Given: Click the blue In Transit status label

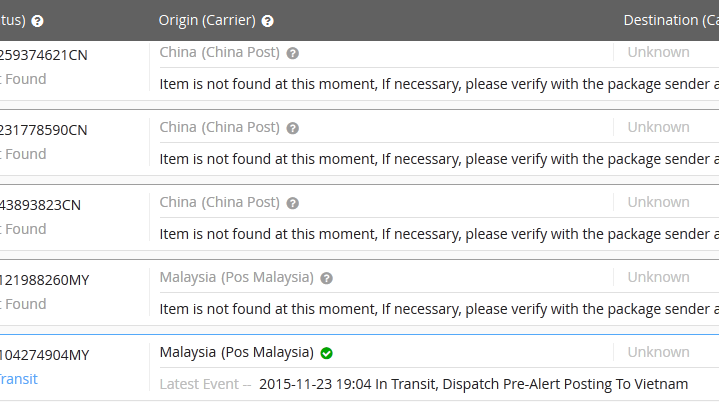Looking at the screenshot, I should pyautogui.click(x=18, y=379).
